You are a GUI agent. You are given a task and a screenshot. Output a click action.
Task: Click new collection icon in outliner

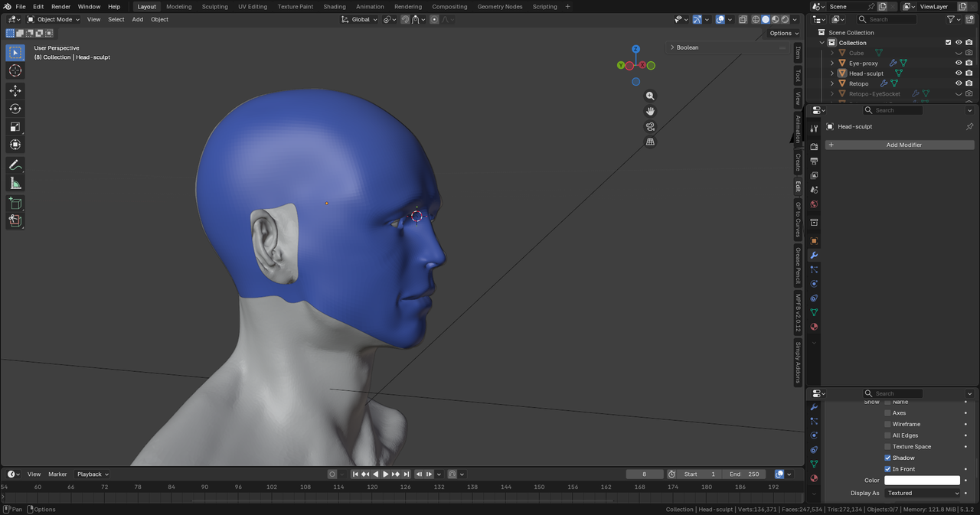pos(970,19)
